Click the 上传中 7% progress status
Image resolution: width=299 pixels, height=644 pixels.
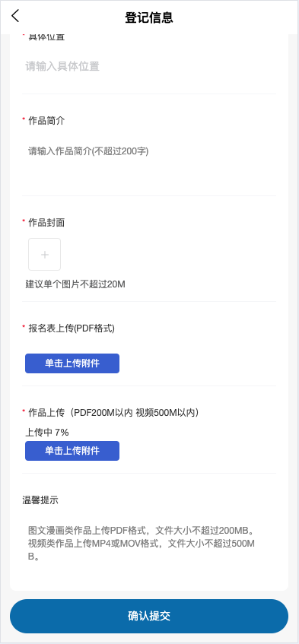click(47, 432)
